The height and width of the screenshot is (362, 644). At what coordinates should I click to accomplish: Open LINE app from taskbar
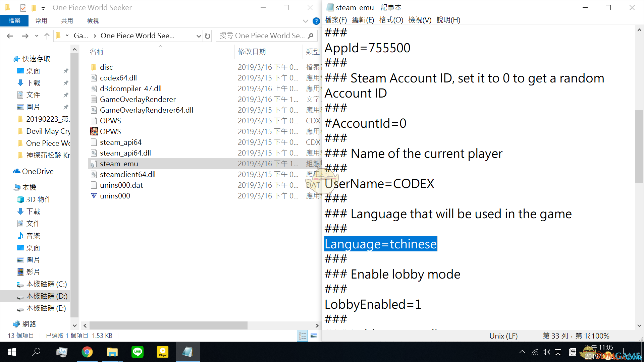click(138, 352)
